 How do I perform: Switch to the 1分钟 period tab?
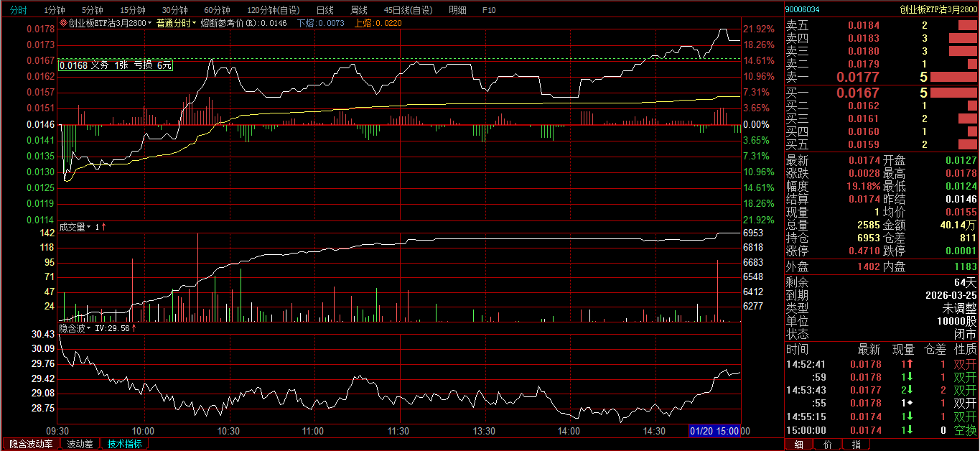[54, 10]
